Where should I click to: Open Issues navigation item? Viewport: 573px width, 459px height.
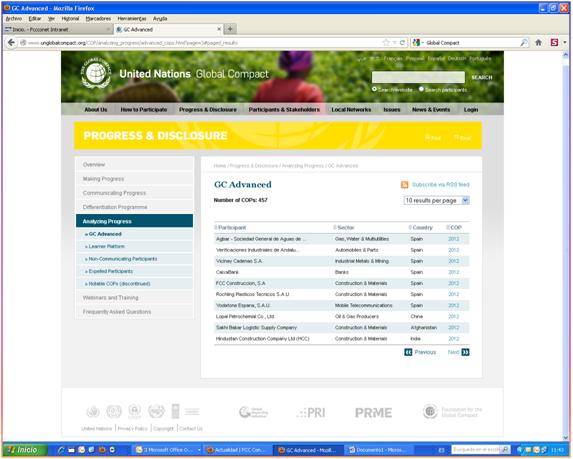click(392, 110)
